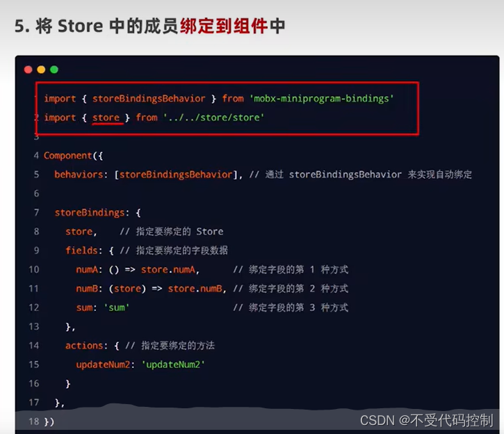Click the comment '通过 storeBindingsBehavior 来实现自动绑定'
Viewport: 504px width, 434px height.
click(368, 175)
